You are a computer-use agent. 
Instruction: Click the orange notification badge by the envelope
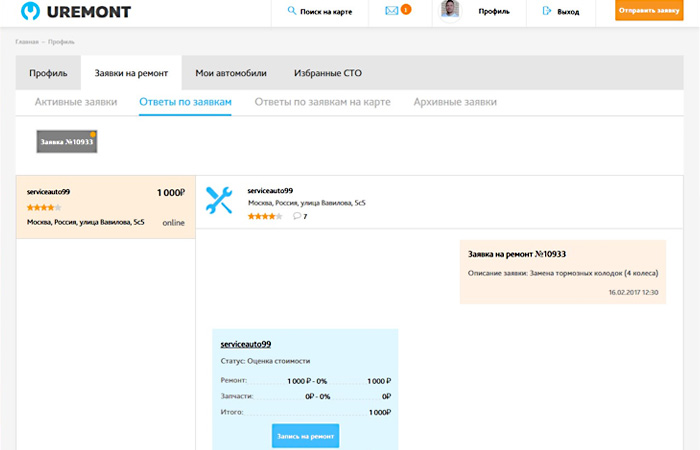pos(405,9)
